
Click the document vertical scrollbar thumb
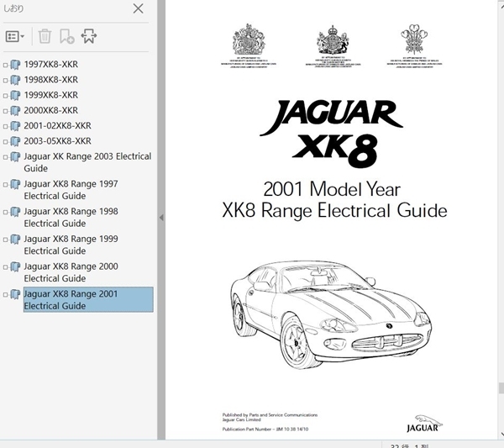pyautogui.click(x=501, y=387)
